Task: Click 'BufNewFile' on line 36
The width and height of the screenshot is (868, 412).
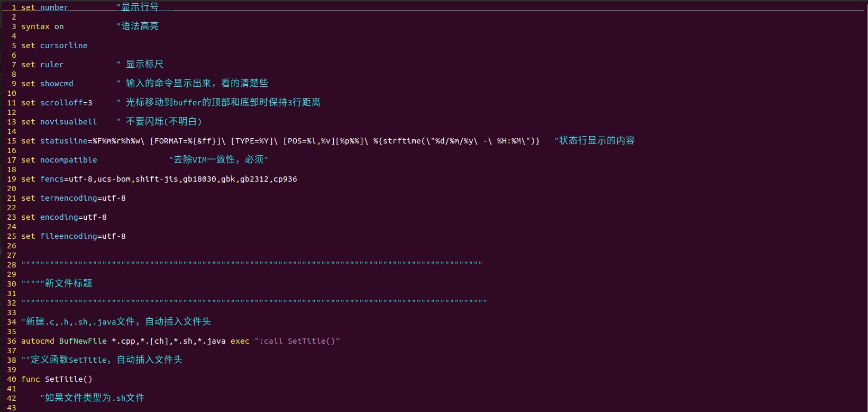Action: [83, 341]
